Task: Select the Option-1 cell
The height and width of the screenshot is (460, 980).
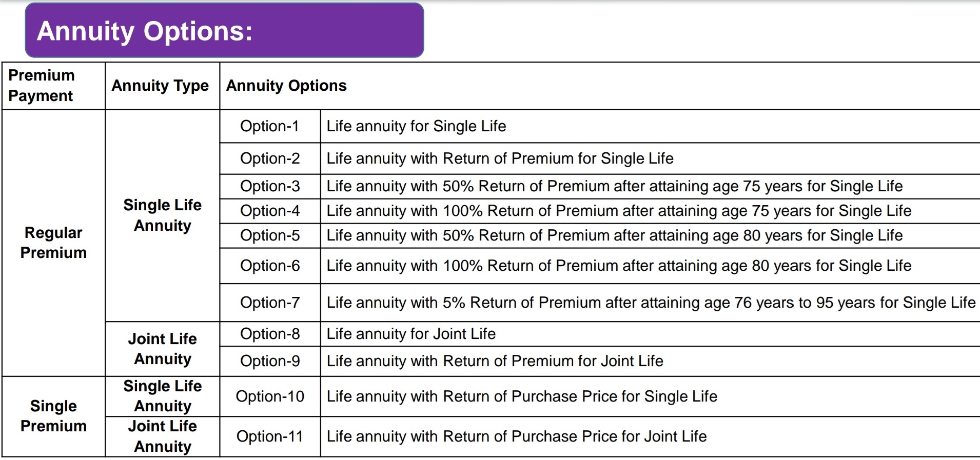Action: (x=270, y=126)
